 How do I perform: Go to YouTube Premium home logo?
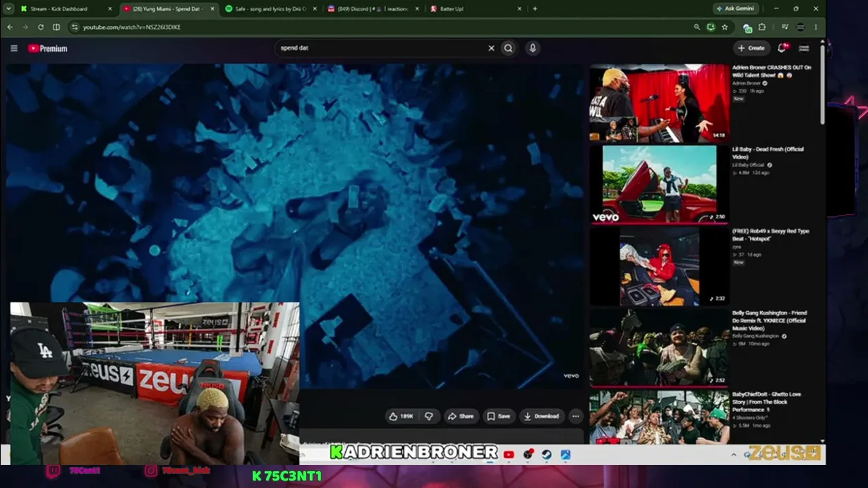47,48
